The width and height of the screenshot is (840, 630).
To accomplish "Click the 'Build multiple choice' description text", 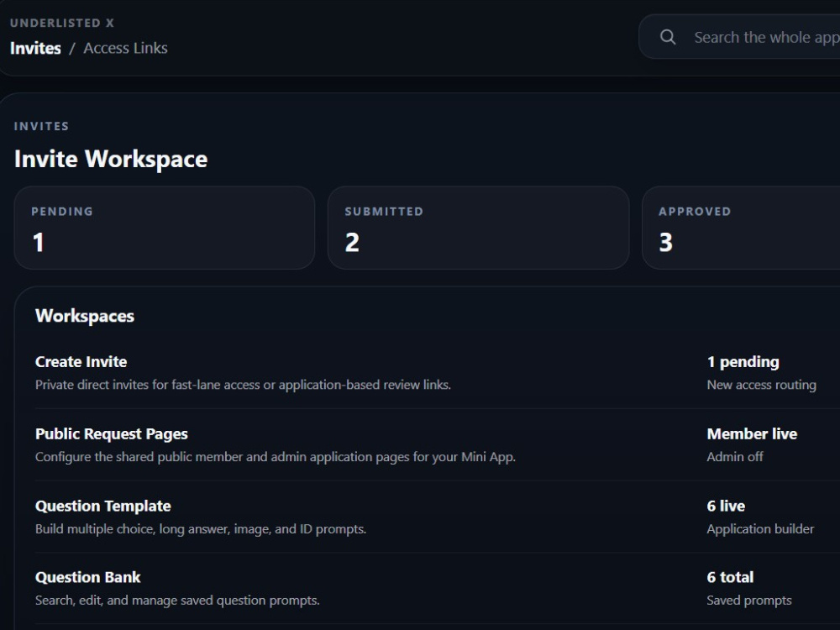I will (201, 528).
